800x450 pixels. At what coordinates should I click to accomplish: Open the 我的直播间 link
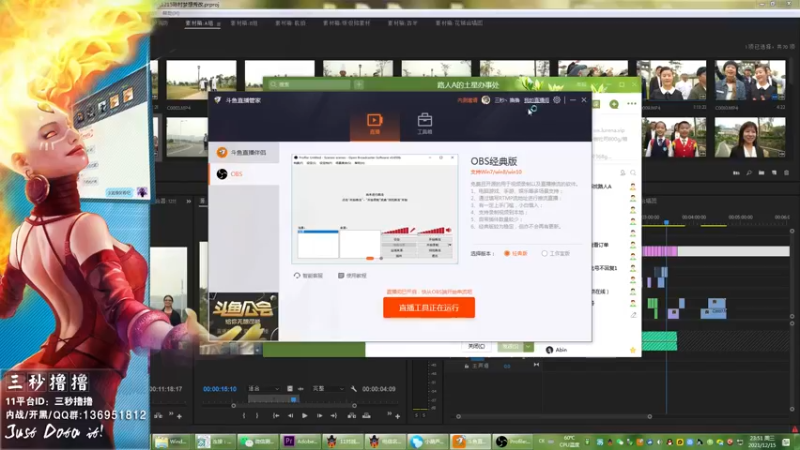536,101
